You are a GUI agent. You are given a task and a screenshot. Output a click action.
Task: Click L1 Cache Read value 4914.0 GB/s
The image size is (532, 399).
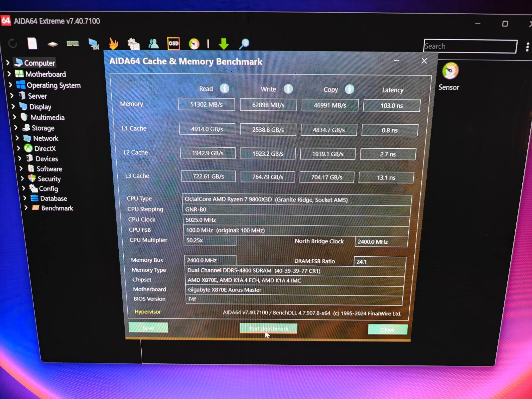207,129
